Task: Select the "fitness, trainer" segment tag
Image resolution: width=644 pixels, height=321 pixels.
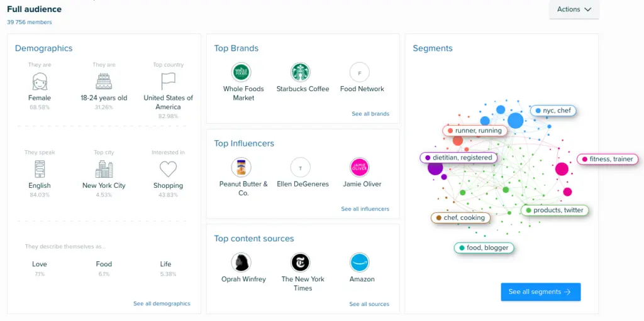Action: coord(608,159)
